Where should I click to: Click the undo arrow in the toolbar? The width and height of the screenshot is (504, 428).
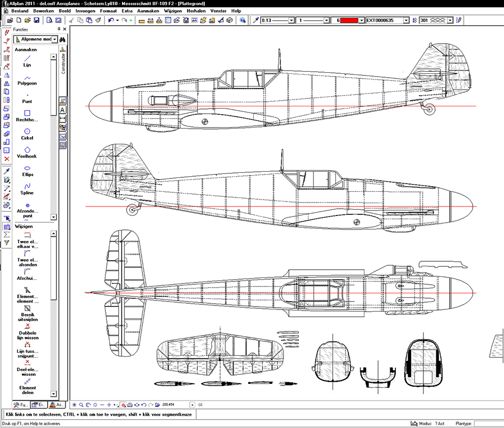(111, 20)
